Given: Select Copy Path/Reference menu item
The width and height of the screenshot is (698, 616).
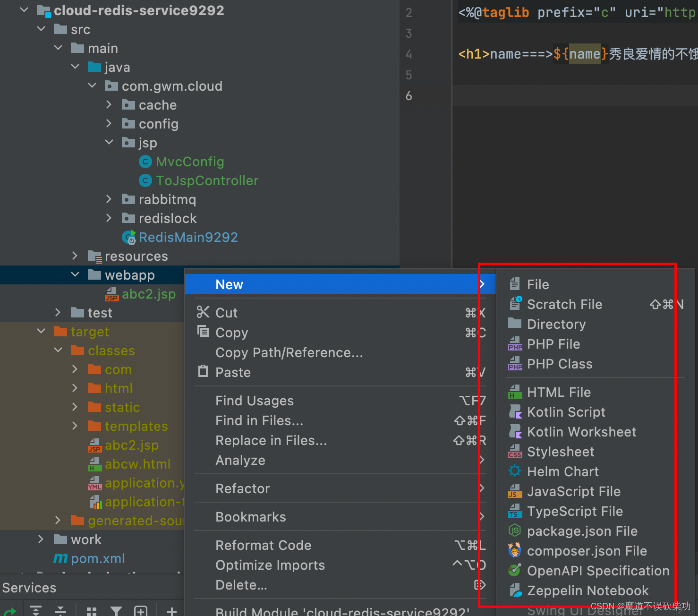Looking at the screenshot, I should pyautogui.click(x=340, y=352).
